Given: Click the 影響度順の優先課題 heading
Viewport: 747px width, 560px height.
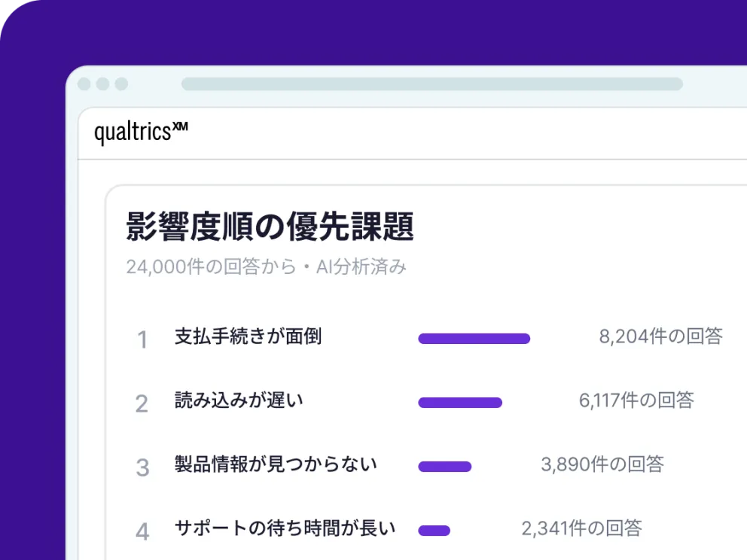Looking at the screenshot, I should (x=270, y=227).
